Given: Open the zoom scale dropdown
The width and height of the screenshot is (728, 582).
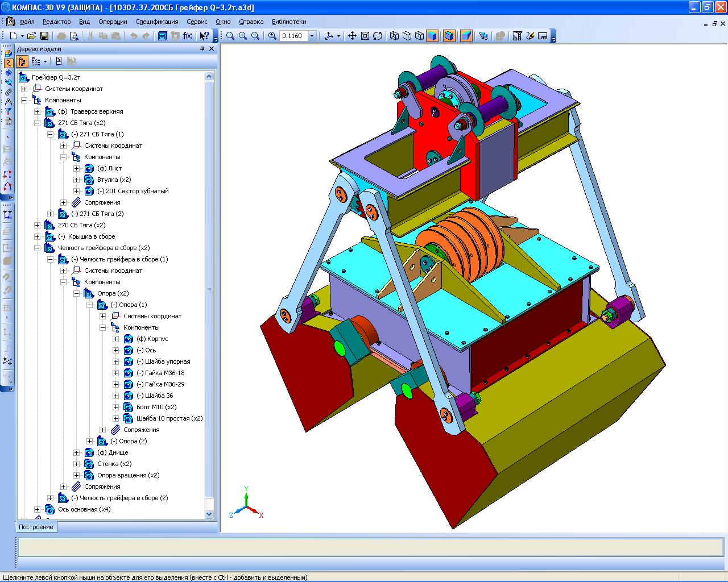Looking at the screenshot, I should pos(312,36).
